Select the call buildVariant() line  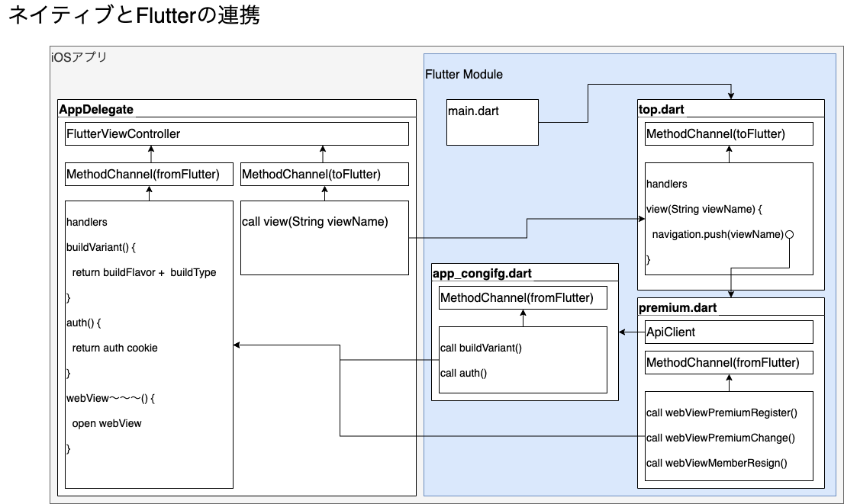coord(482,348)
